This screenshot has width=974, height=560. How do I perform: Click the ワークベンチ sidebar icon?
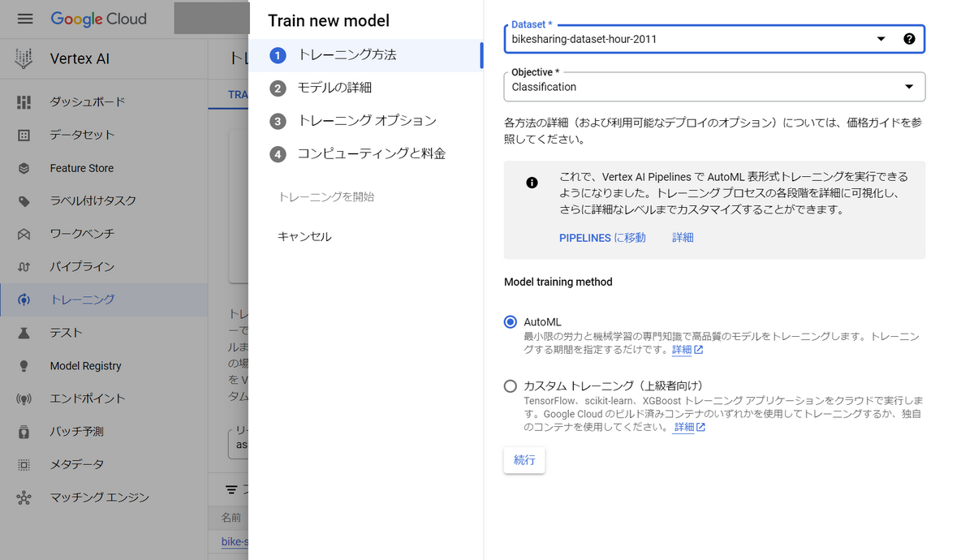coord(24,234)
